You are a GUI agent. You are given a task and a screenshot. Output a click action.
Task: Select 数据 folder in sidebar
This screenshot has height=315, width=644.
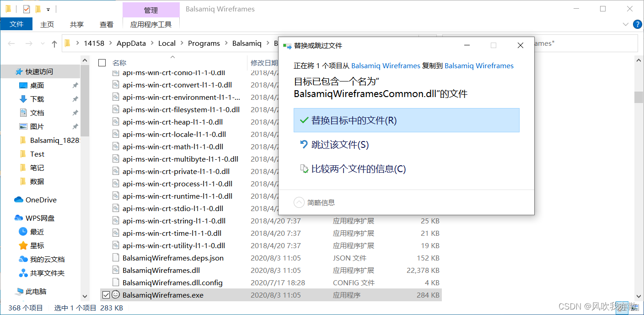pos(37,181)
